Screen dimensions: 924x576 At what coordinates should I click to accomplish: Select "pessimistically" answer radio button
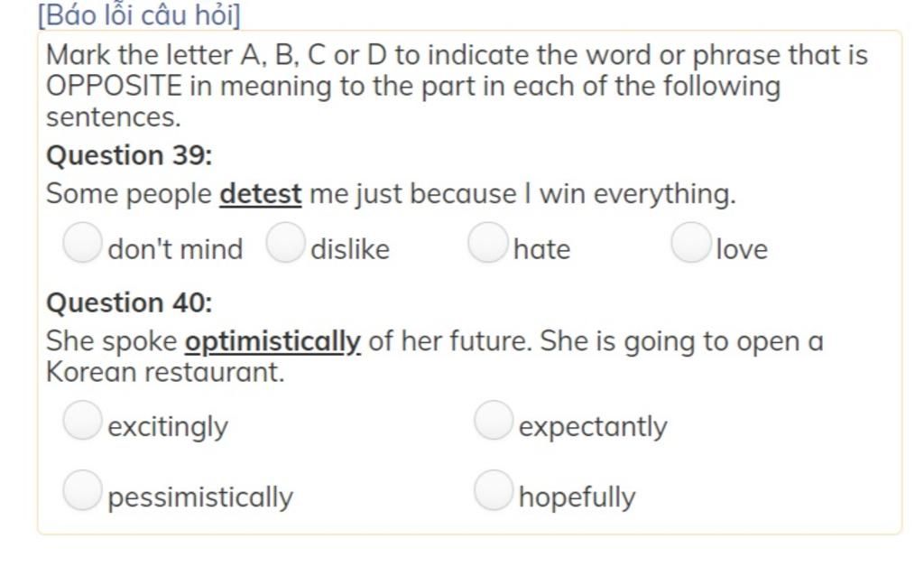point(82,490)
